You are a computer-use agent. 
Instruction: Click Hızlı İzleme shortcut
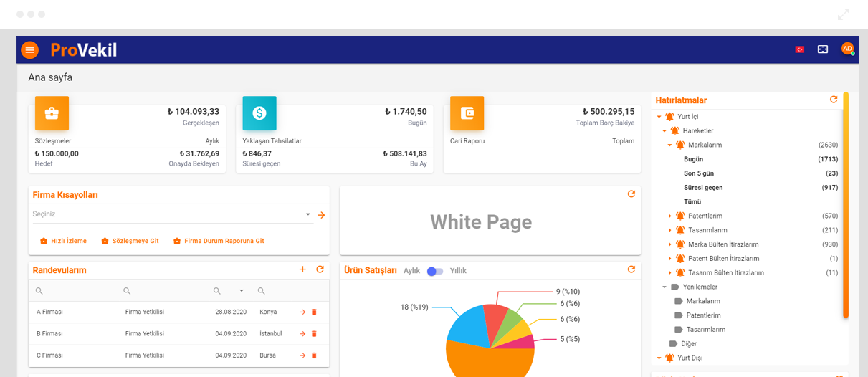coord(63,242)
